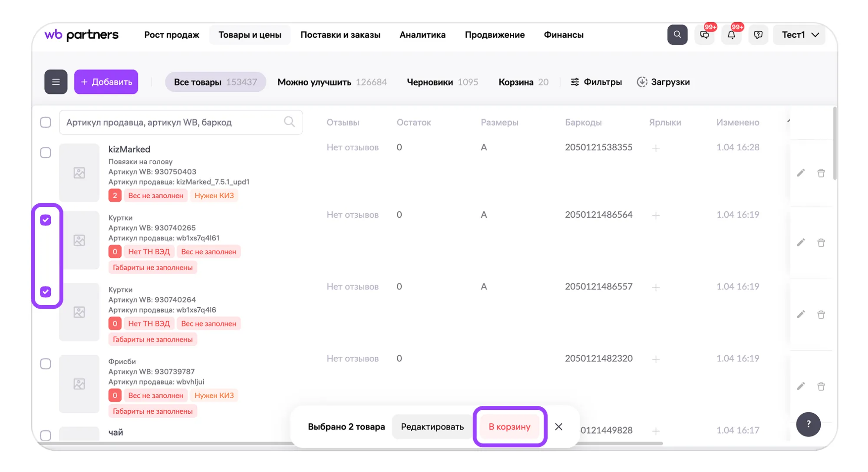
Task: Switch to Черновики tab
Action: tap(442, 82)
